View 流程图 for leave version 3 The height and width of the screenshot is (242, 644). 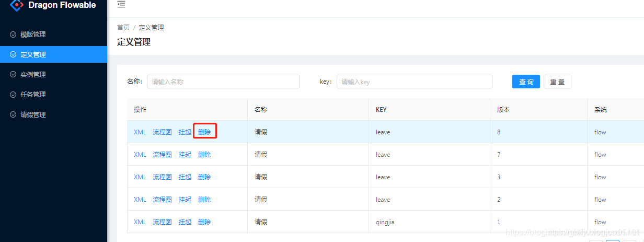pyautogui.click(x=162, y=177)
